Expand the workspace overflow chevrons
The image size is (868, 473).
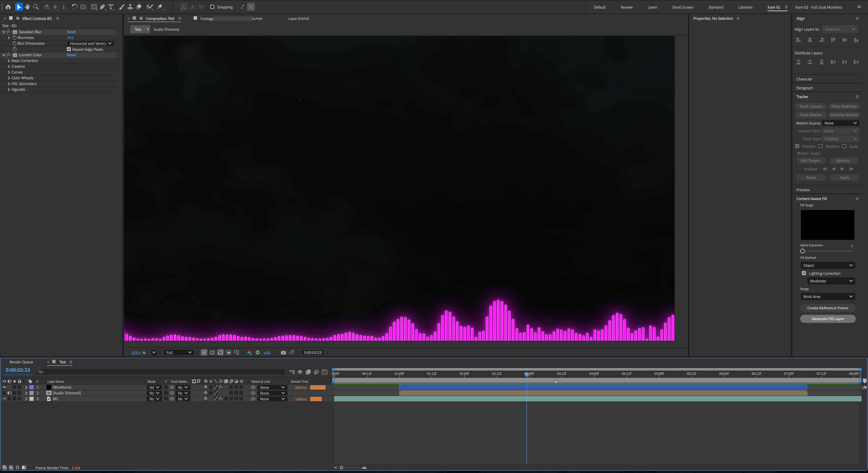pos(859,7)
